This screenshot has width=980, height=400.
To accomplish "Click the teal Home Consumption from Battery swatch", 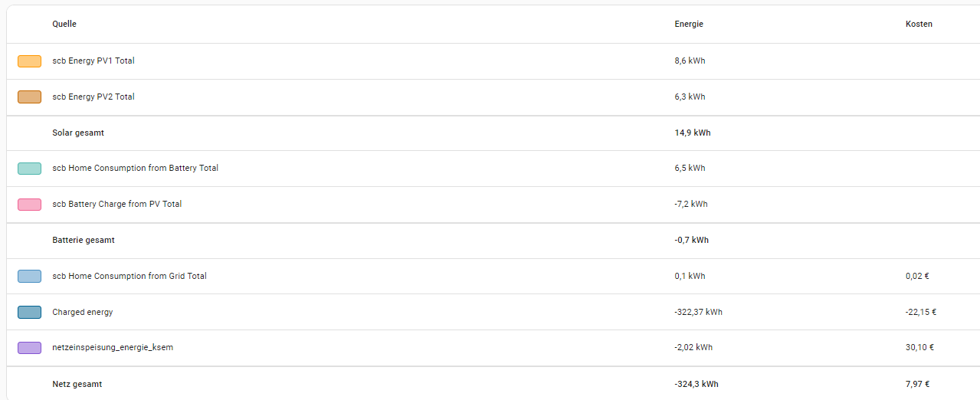I will [29, 169].
